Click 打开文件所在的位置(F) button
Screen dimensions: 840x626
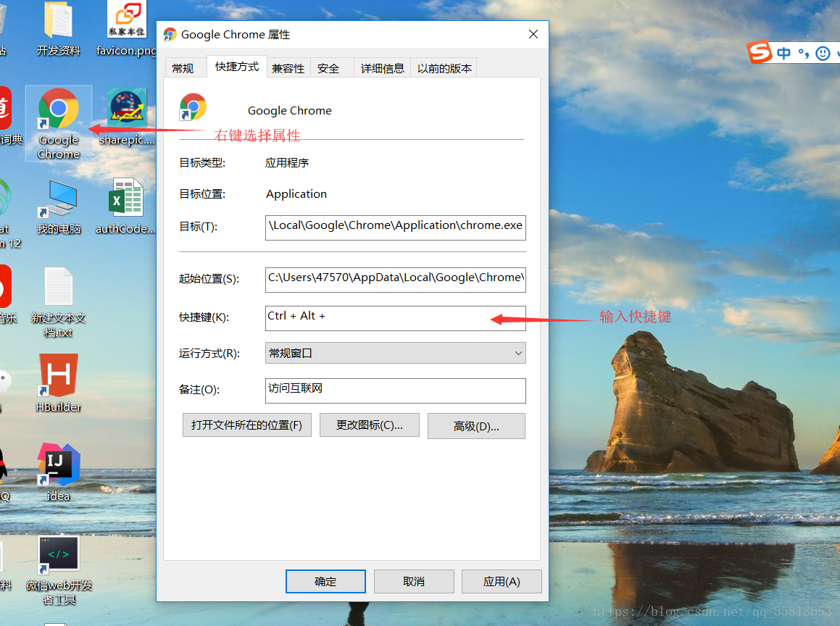coord(246,425)
